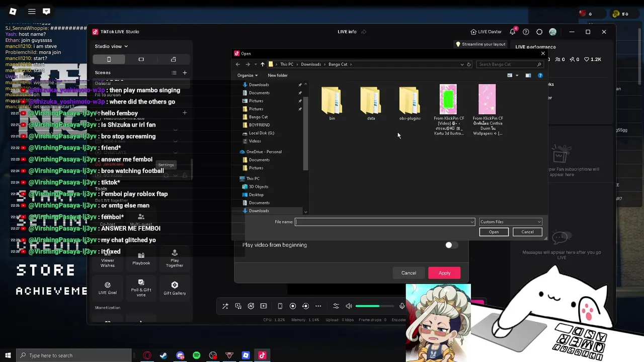
Task: Toggle the preview pane icon
Action: (x=528, y=75)
